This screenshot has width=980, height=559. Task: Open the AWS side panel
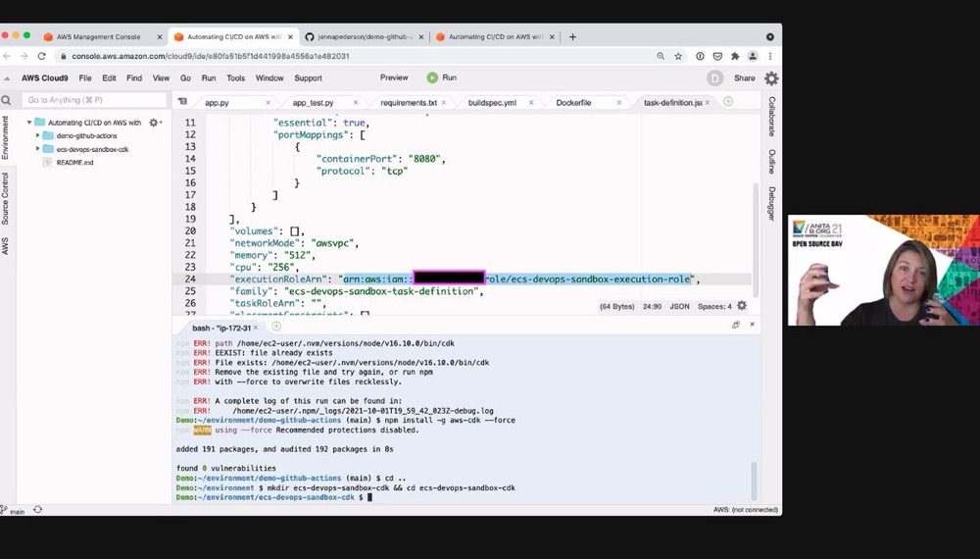[6, 246]
